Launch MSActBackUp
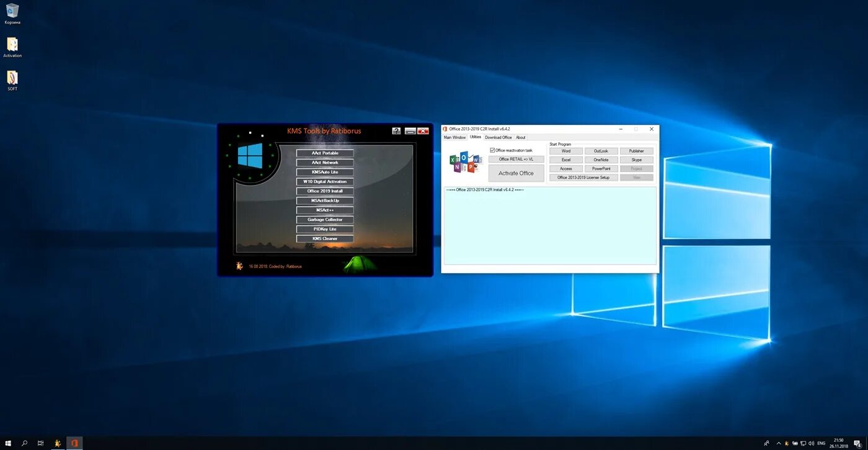Screen dimensions: 868x450 (325, 200)
